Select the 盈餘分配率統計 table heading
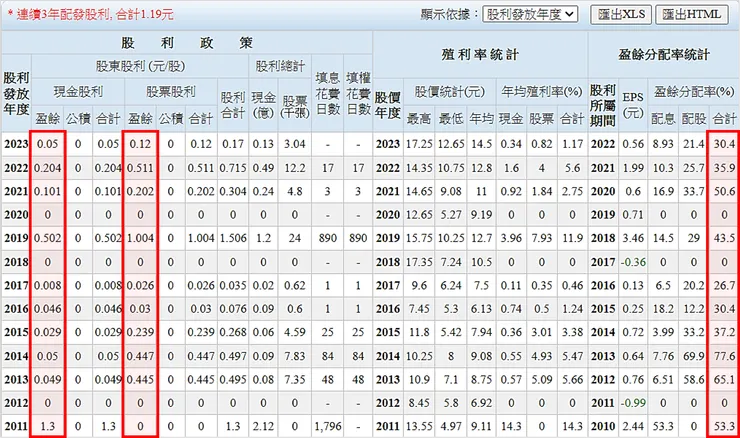The image size is (740, 438). click(x=664, y=55)
